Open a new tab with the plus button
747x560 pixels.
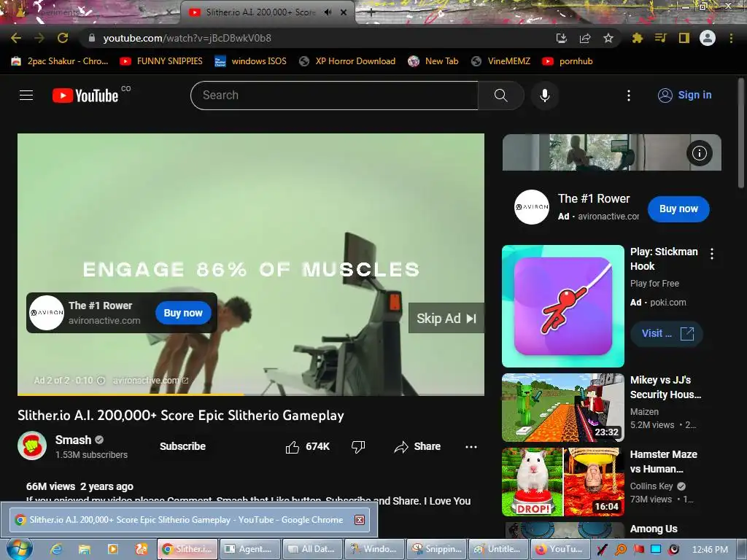pyautogui.click(x=371, y=12)
